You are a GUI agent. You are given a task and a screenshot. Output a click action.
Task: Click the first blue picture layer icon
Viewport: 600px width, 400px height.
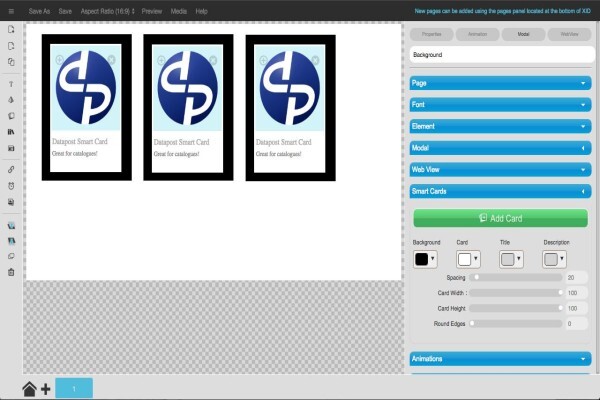pyautogui.click(x=11, y=225)
